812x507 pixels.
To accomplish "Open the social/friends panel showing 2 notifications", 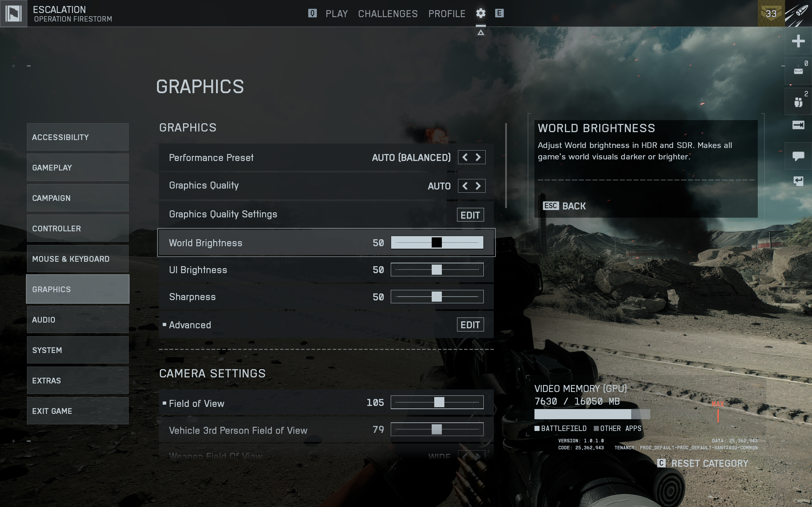I will point(798,100).
